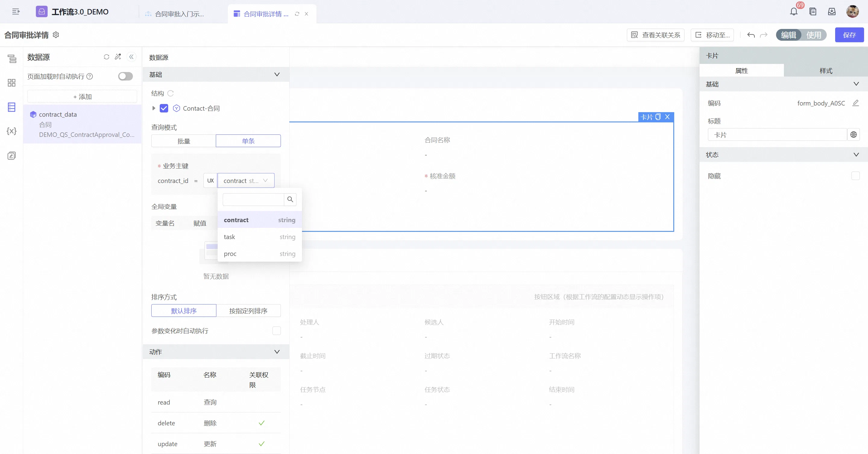Select task option in dropdown list

(259, 237)
